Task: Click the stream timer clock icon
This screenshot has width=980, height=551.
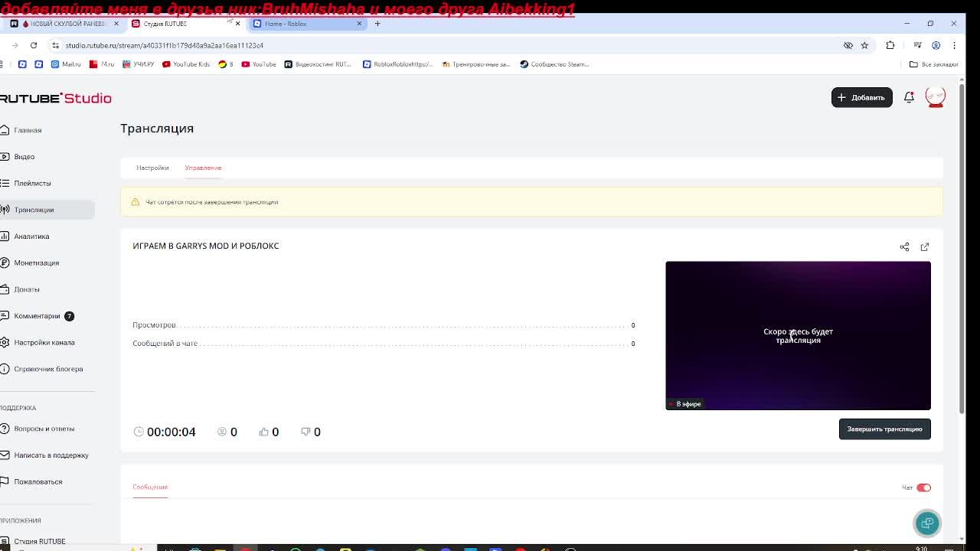Action: [x=139, y=432]
